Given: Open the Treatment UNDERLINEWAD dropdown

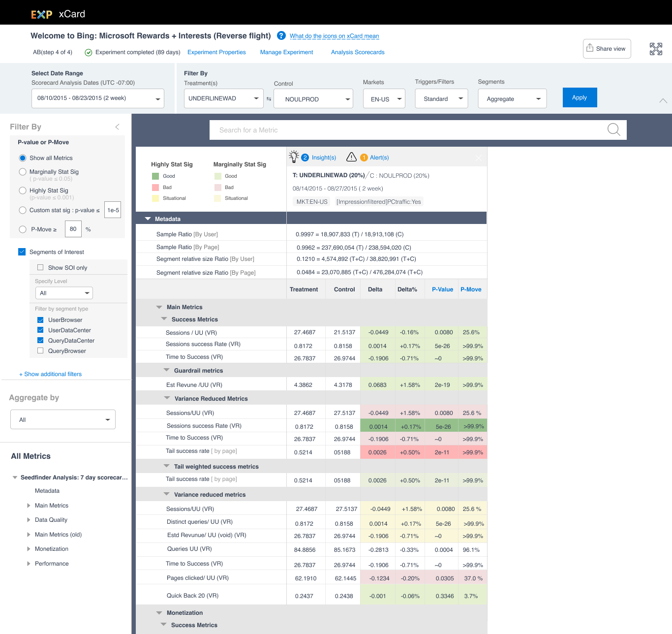Looking at the screenshot, I should 224,98.
